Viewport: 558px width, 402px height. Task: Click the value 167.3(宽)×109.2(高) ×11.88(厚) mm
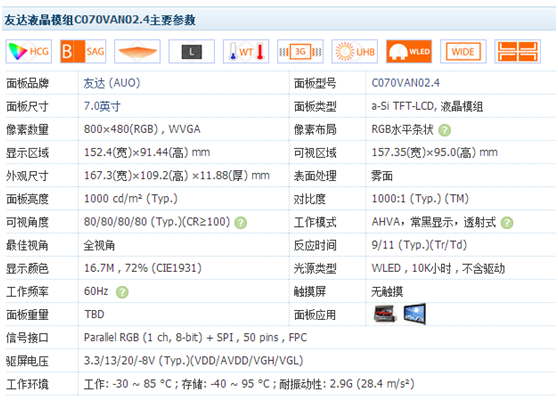point(177,175)
